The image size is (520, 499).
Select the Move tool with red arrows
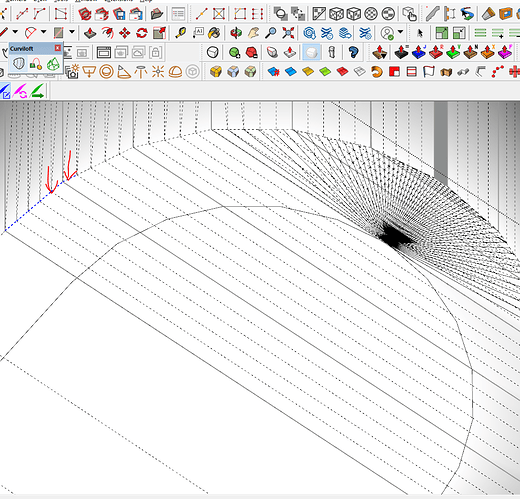125,33
